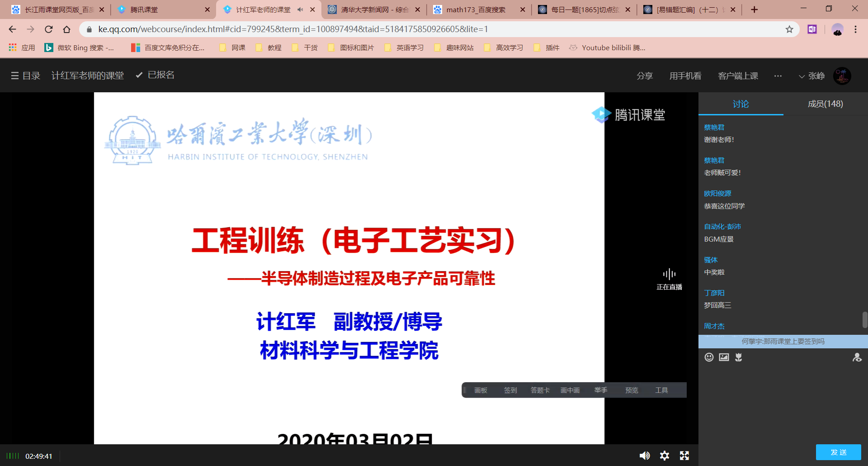
Task: Click the live playback progress indicator
Action: (x=14, y=456)
